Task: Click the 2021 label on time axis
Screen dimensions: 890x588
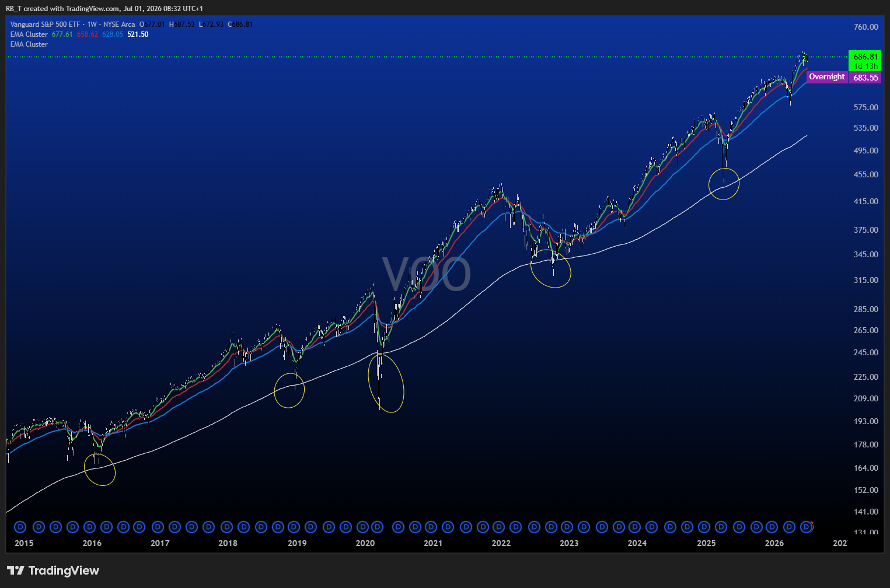Action: point(433,543)
